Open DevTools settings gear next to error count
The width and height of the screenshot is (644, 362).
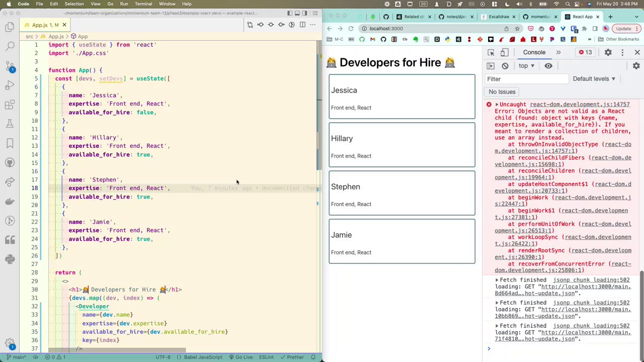pos(608,52)
